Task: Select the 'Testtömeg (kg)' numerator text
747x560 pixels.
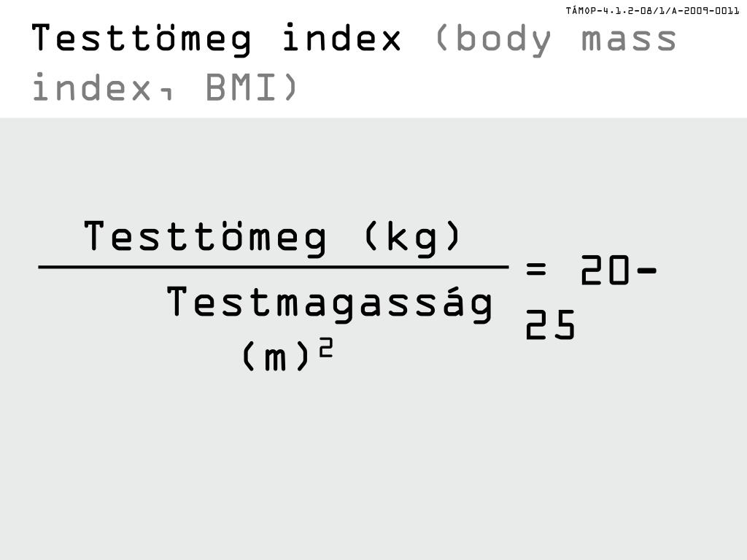Action: (x=273, y=237)
